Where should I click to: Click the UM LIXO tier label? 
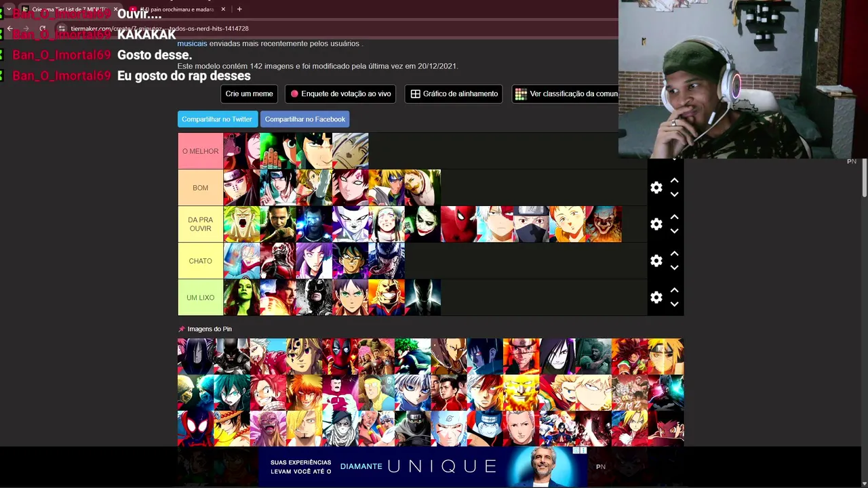(x=200, y=298)
